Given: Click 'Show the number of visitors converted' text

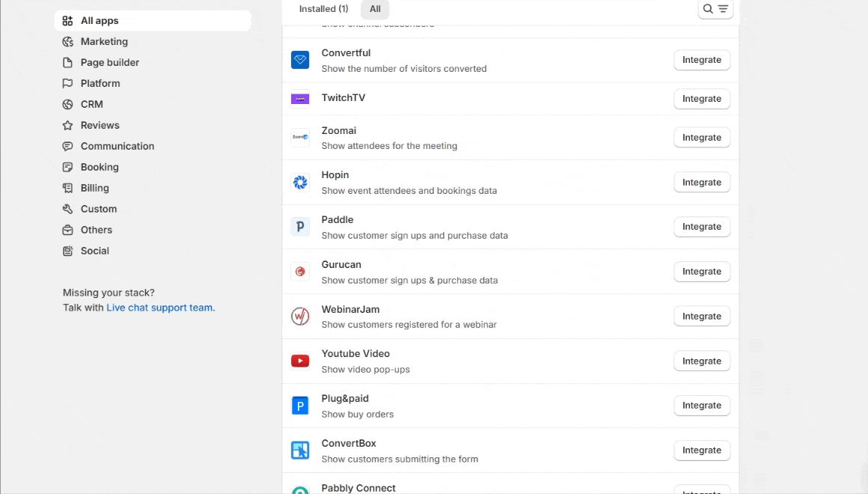Looking at the screenshot, I should (x=404, y=69).
